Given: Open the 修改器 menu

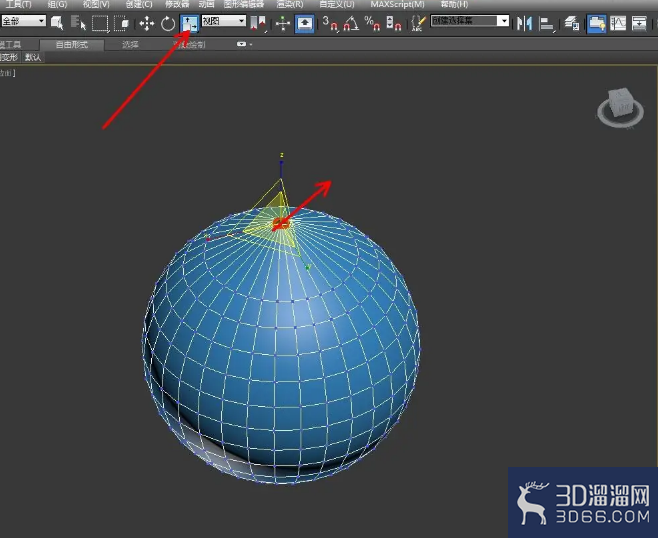Looking at the screenshot, I should point(177,5).
